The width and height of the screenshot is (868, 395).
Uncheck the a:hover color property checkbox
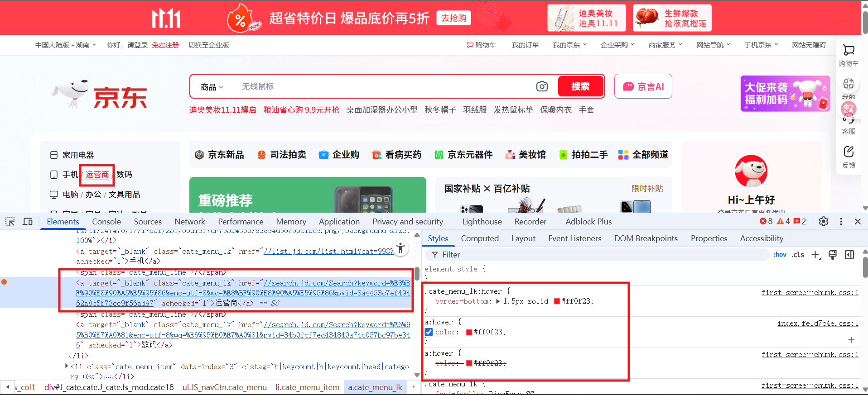click(429, 332)
